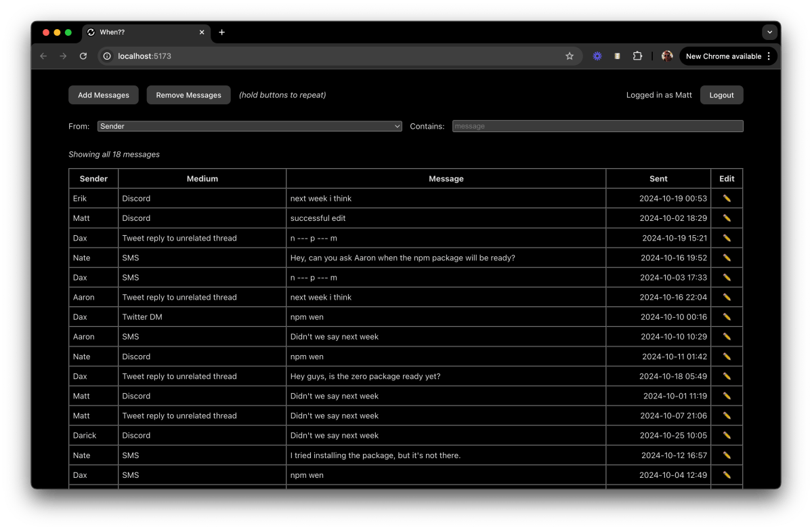Click timestamp 2024-10-12 16:57
The image size is (812, 530).
675,455
